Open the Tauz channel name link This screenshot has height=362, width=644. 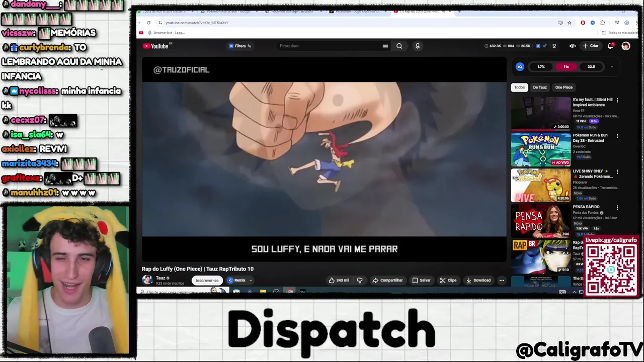click(160, 278)
